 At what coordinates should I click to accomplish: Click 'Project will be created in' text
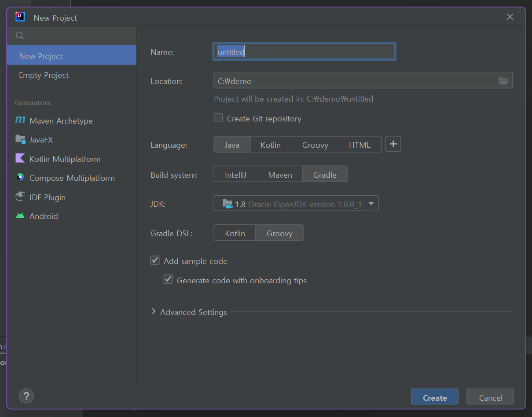(294, 99)
